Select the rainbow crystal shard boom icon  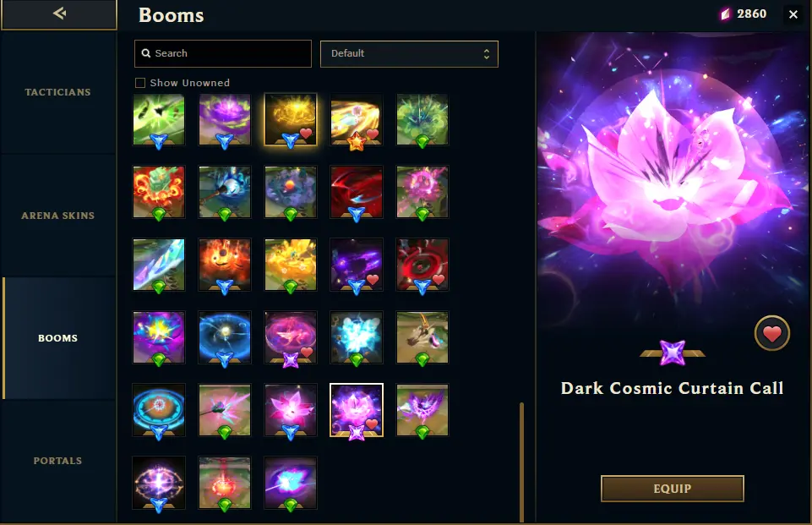(159, 265)
